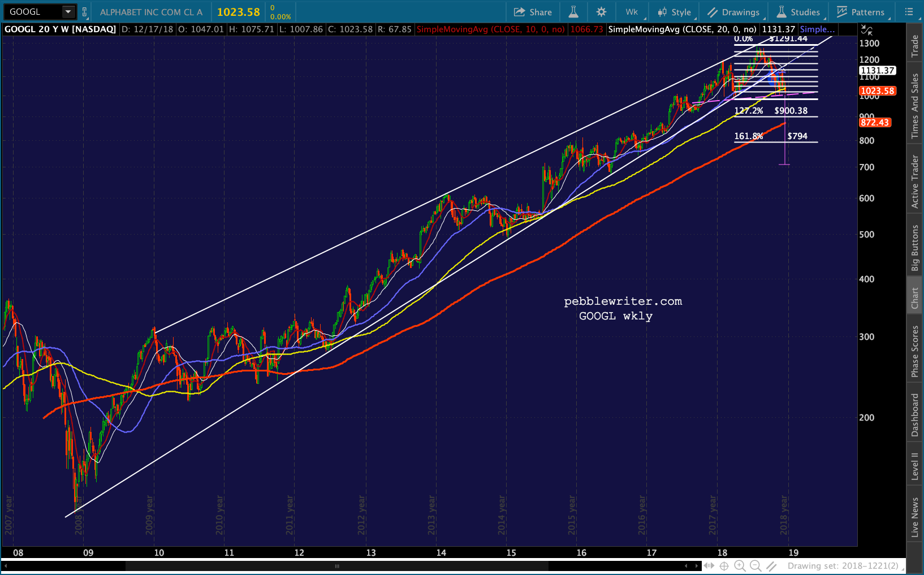Viewport: 924px width, 575px height.
Task: Click the expand time axis arrows icon
Action: 709,566
